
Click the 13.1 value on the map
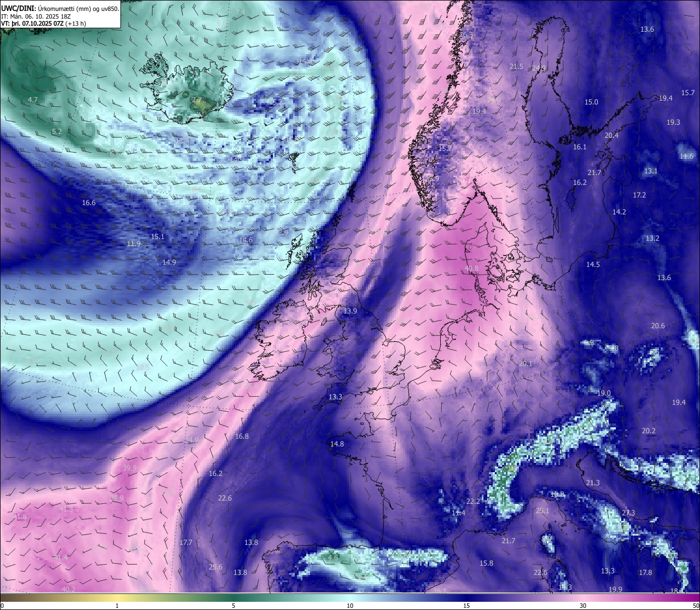pyautogui.click(x=650, y=171)
